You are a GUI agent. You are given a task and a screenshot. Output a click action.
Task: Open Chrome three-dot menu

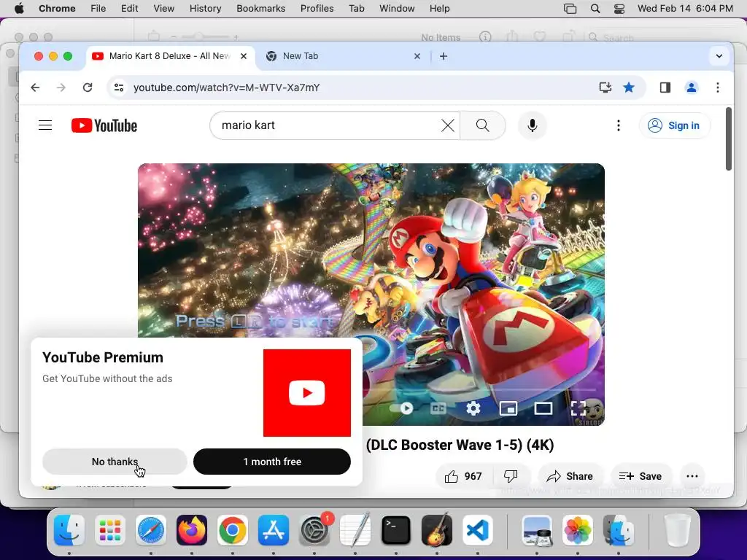[x=718, y=87]
